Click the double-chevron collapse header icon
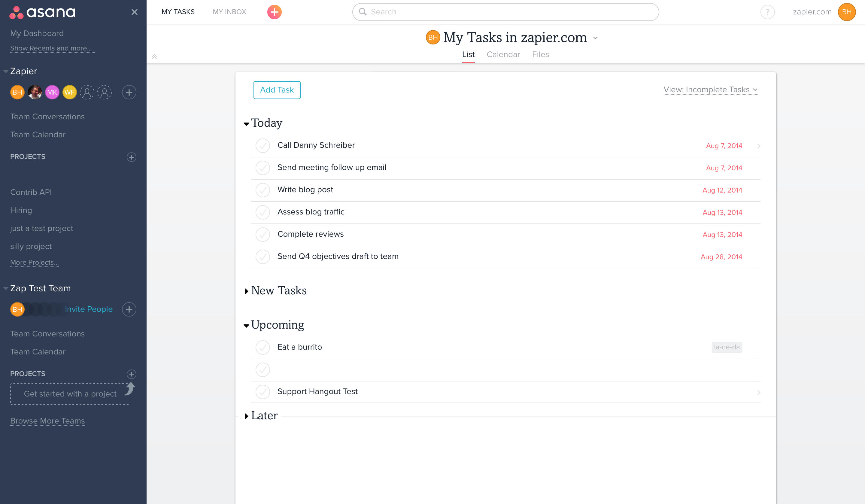 [x=154, y=57]
